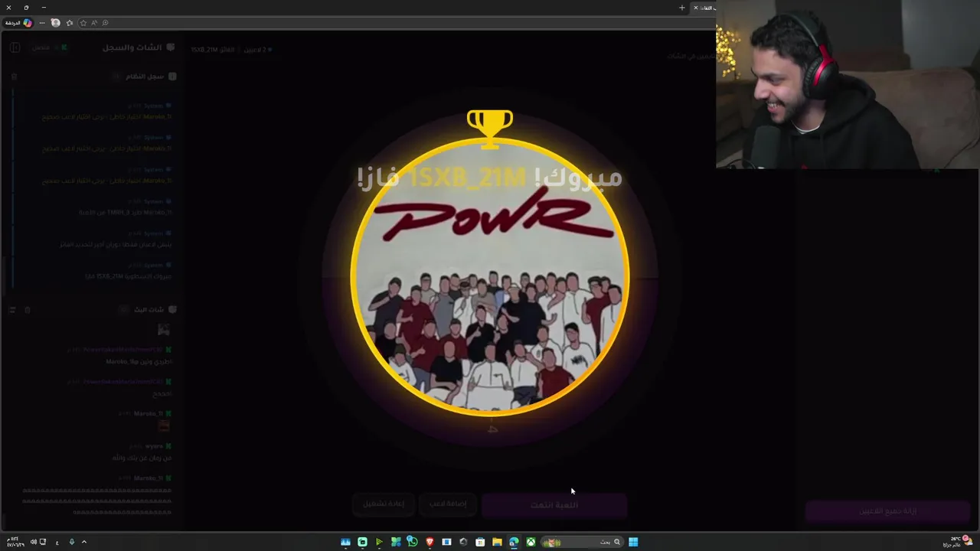This screenshot has height=551, width=980.
Task: Open the Edge settings ellipsis menu
Action: [42, 23]
